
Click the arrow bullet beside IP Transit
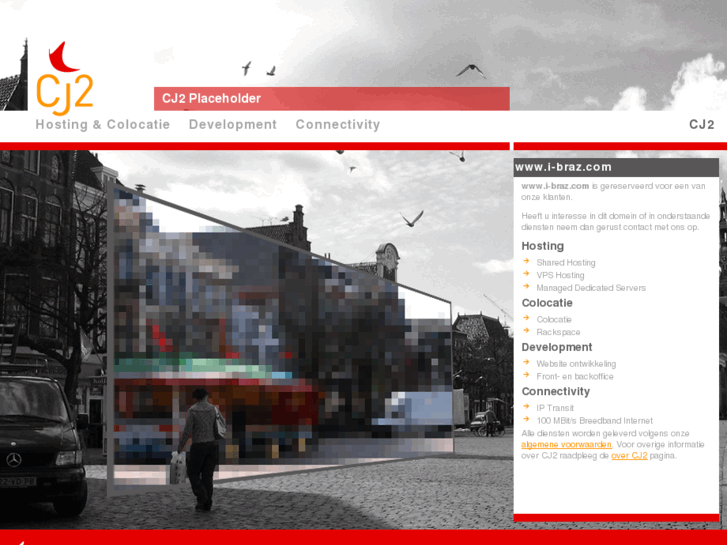pos(526,406)
